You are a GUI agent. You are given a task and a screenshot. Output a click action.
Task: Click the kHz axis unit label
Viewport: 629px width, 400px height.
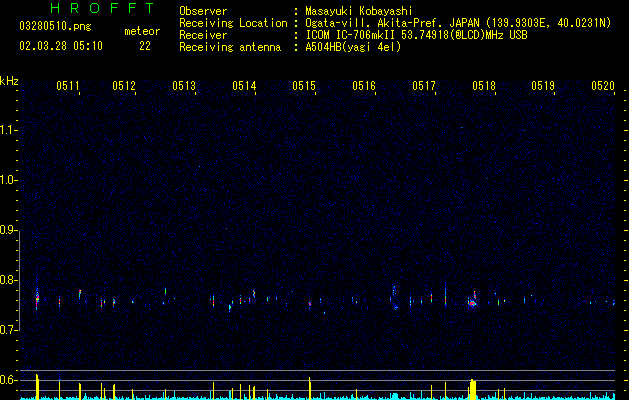coord(9,81)
